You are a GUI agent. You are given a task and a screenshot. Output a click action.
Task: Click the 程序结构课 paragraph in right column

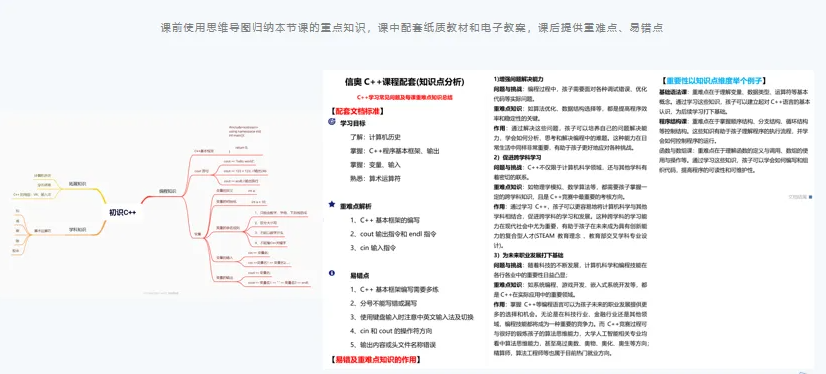coord(734,131)
